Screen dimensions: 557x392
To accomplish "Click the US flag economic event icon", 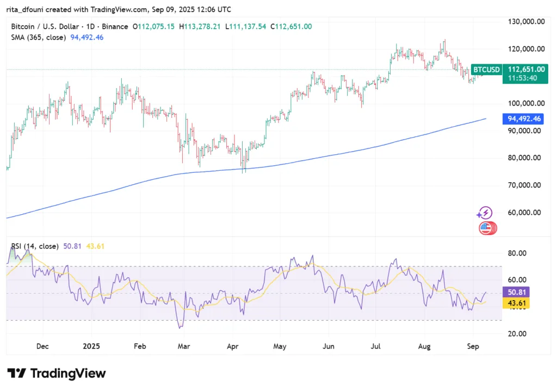I will pyautogui.click(x=485, y=228).
